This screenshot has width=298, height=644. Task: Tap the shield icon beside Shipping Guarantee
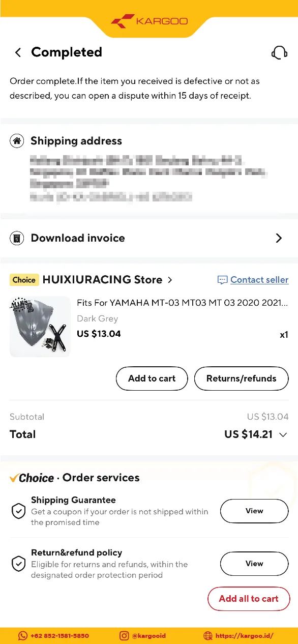point(19,511)
